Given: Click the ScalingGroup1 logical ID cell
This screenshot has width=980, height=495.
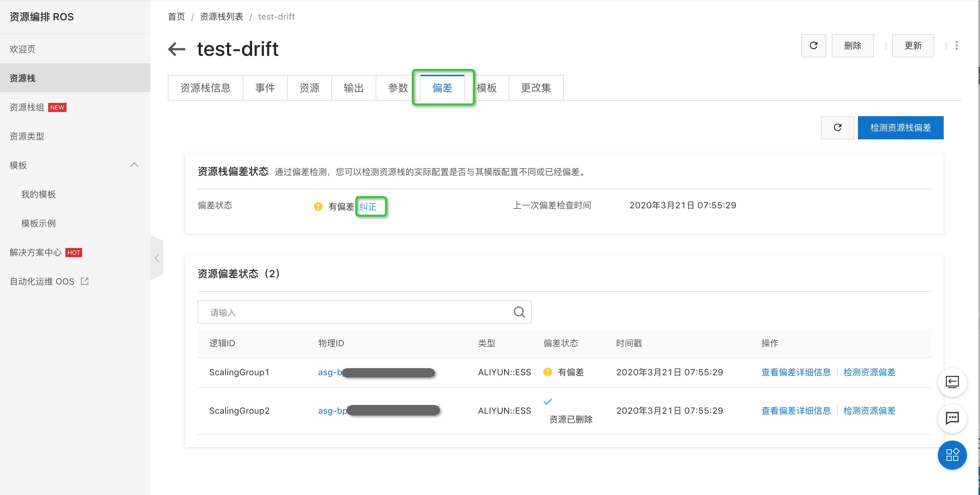Looking at the screenshot, I should click(239, 372).
